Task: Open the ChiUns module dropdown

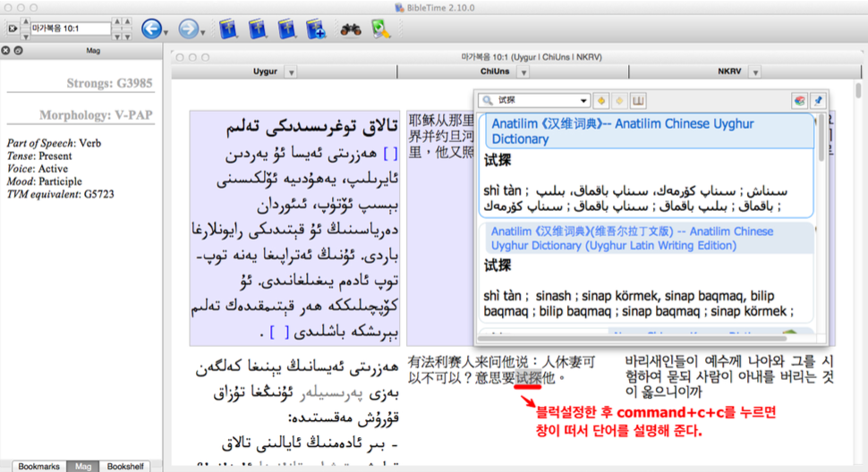Action: pyautogui.click(x=523, y=72)
